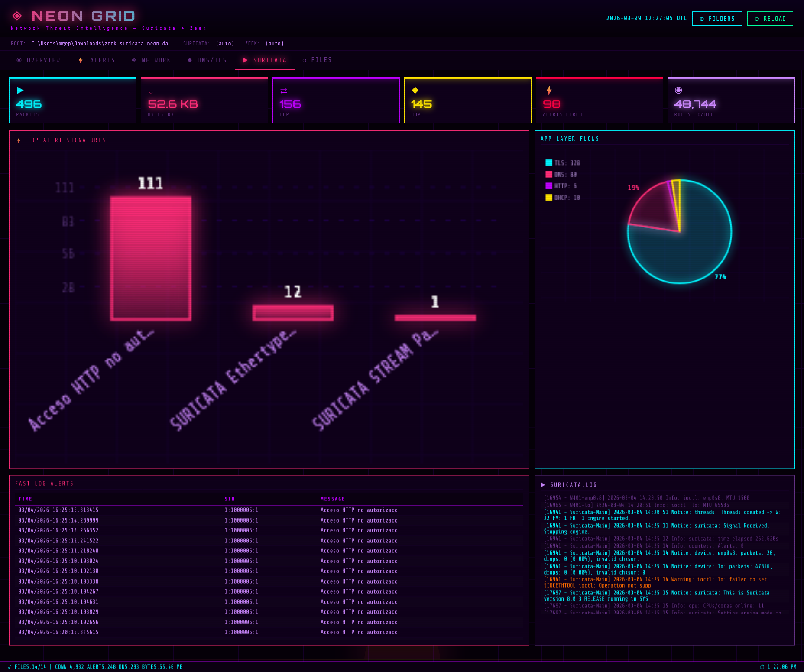Image resolution: width=804 pixels, height=672 pixels.
Task: Click the cyan TLS color swatch in the legend
Action: (x=548, y=163)
